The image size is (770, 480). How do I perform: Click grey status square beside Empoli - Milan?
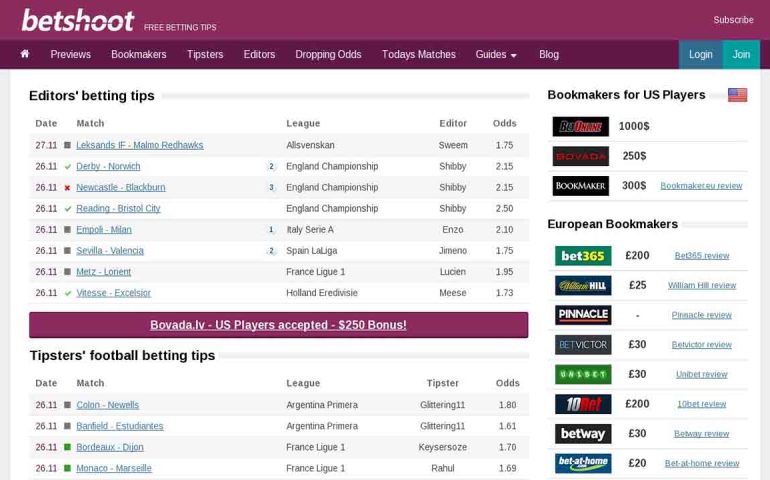(67, 229)
